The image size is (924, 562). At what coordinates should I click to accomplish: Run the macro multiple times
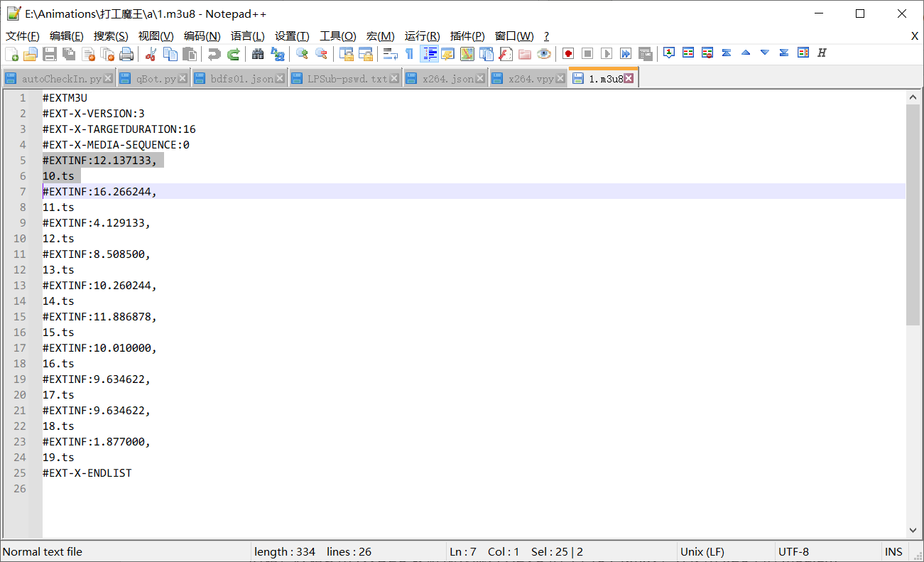tap(626, 53)
